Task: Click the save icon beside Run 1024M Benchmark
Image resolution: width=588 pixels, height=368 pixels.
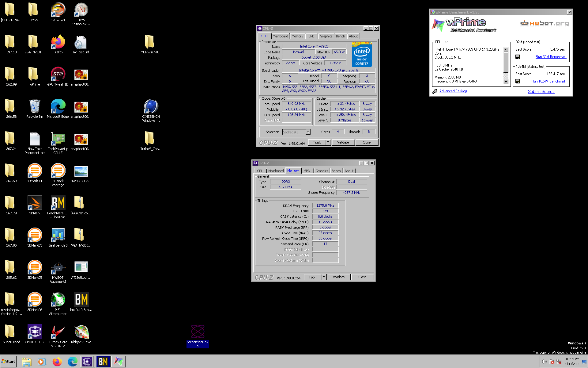Action: pos(518,81)
